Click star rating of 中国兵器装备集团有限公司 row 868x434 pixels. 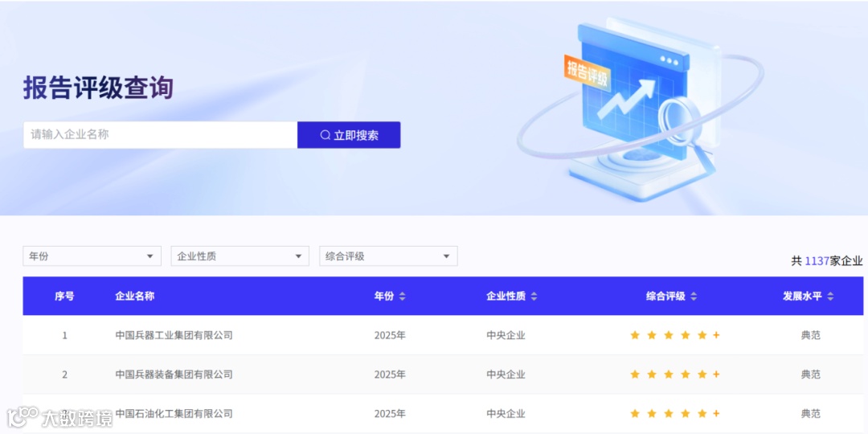point(675,375)
